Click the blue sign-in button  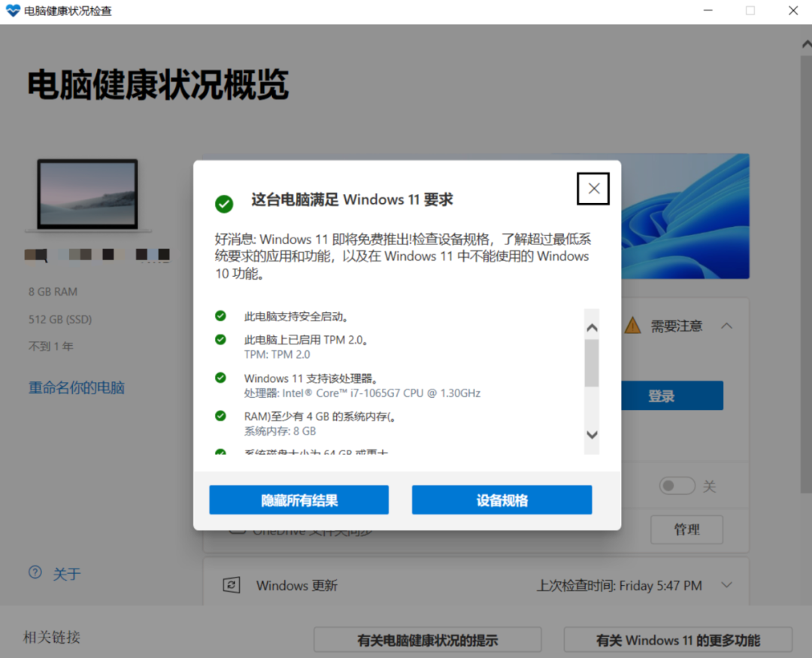[672, 396]
